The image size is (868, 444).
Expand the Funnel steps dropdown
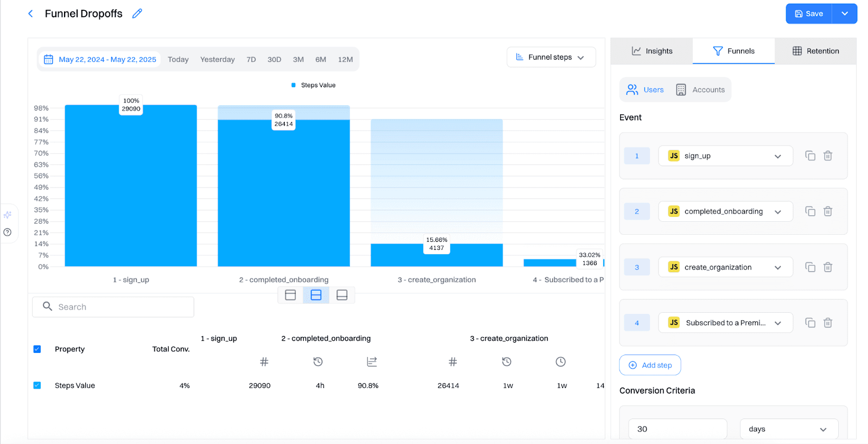[551, 57]
